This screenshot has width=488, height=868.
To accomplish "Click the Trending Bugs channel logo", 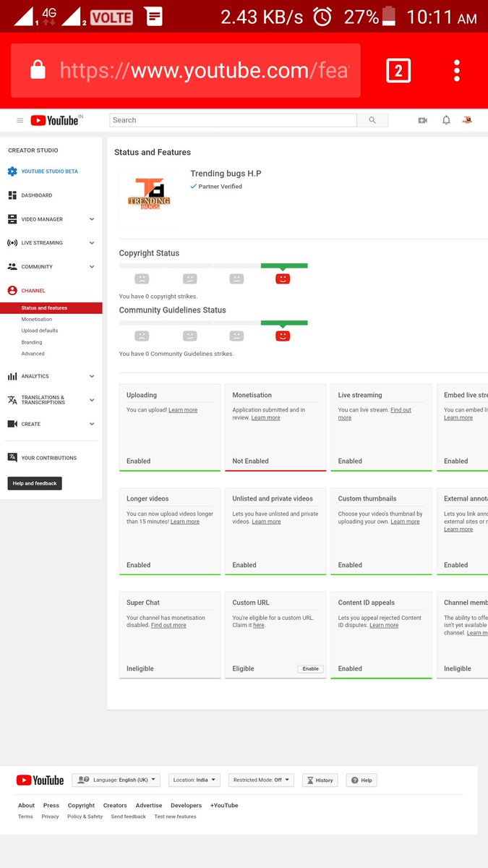I will (148, 193).
